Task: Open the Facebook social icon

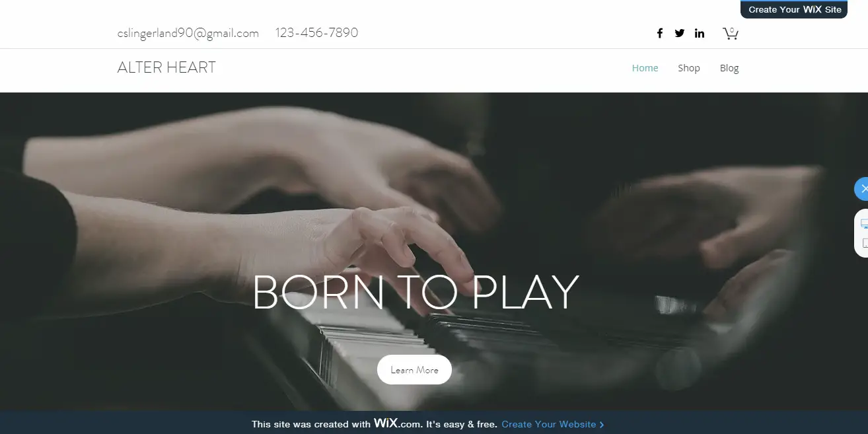Action: coord(659,33)
